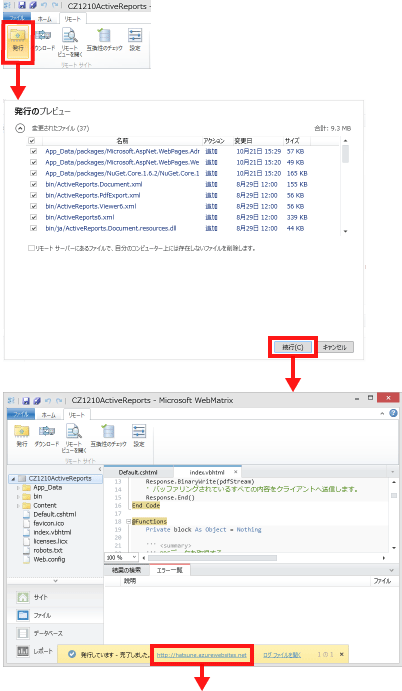This screenshot has width=402, height=691.
Task: Collapse the error list panel chevron
Action: point(392,570)
